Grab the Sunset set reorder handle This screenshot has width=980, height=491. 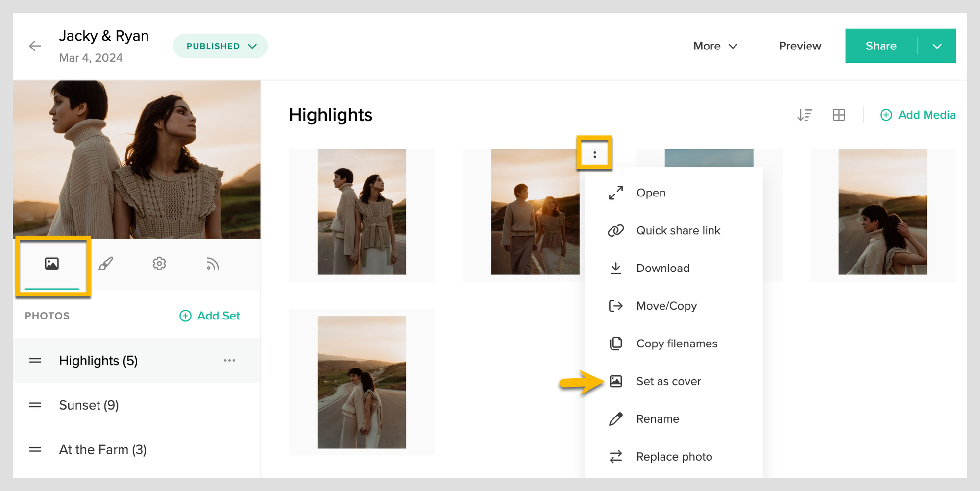pos(35,405)
